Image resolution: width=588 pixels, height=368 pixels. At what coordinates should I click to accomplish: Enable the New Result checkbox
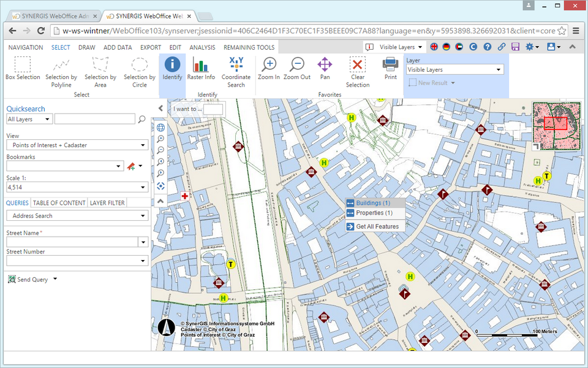(413, 82)
